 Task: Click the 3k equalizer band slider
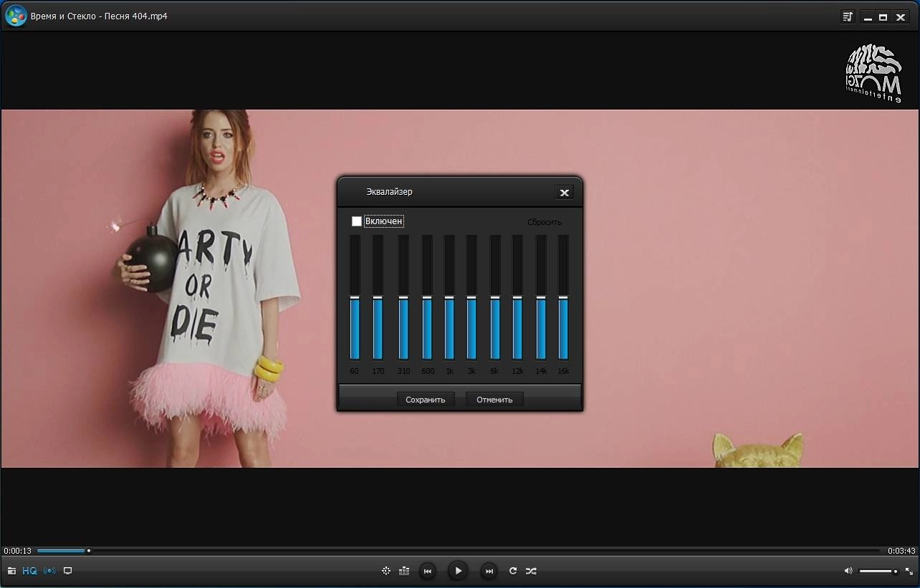pos(471,297)
